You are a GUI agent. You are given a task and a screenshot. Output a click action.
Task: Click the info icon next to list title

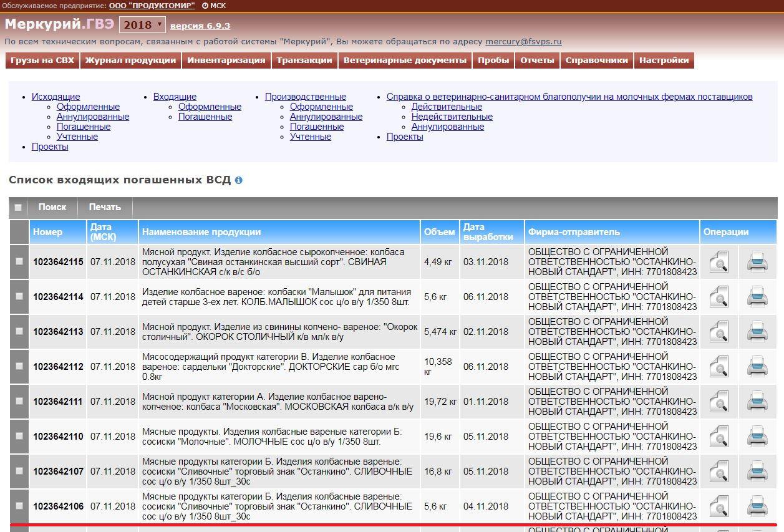point(238,180)
